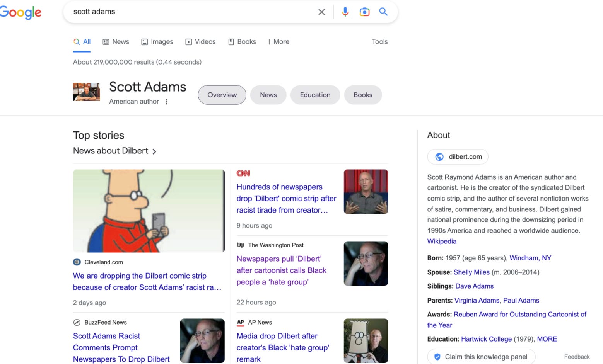Image resolution: width=603 pixels, height=364 pixels.
Task: Click the CNN logo icon
Action: [243, 173]
